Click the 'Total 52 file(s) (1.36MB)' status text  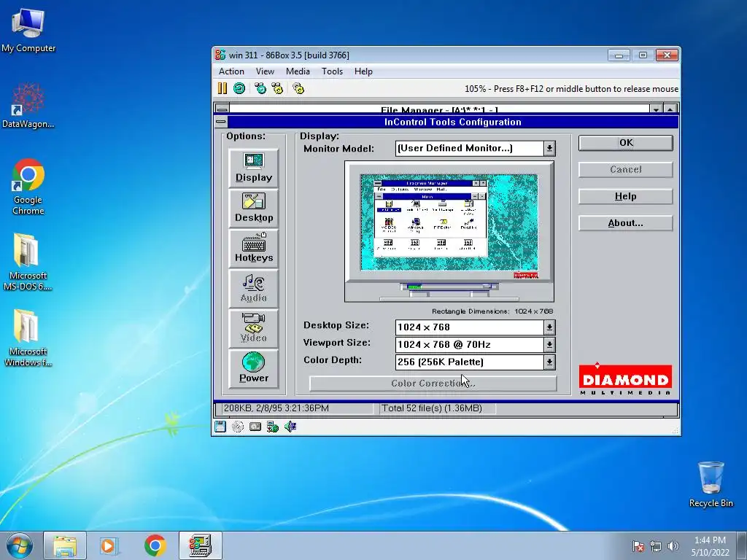pos(432,408)
